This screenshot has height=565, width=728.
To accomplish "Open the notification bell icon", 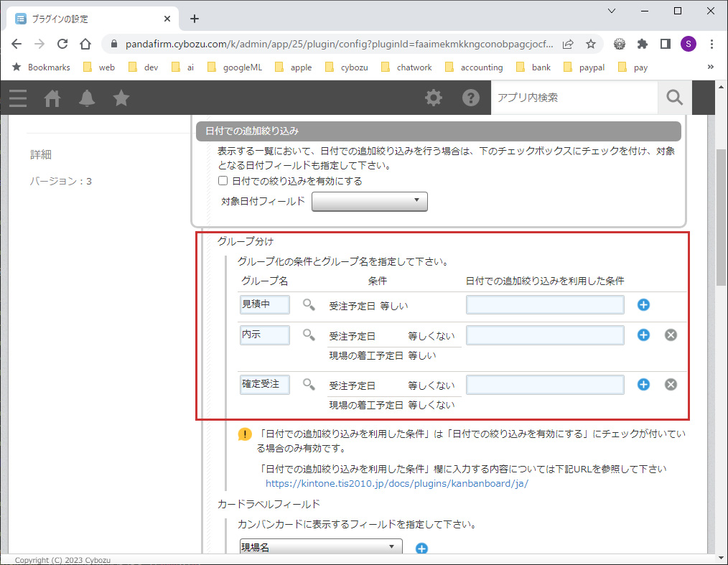I will pos(86,98).
